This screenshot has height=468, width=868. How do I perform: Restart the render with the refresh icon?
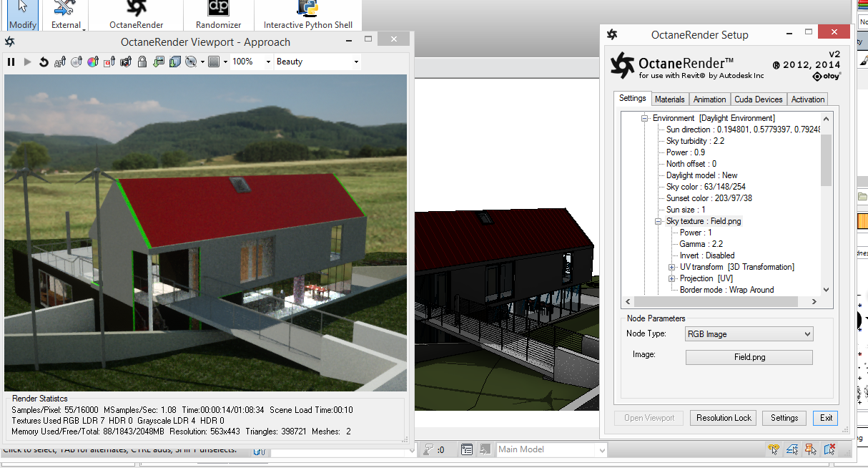[44, 62]
